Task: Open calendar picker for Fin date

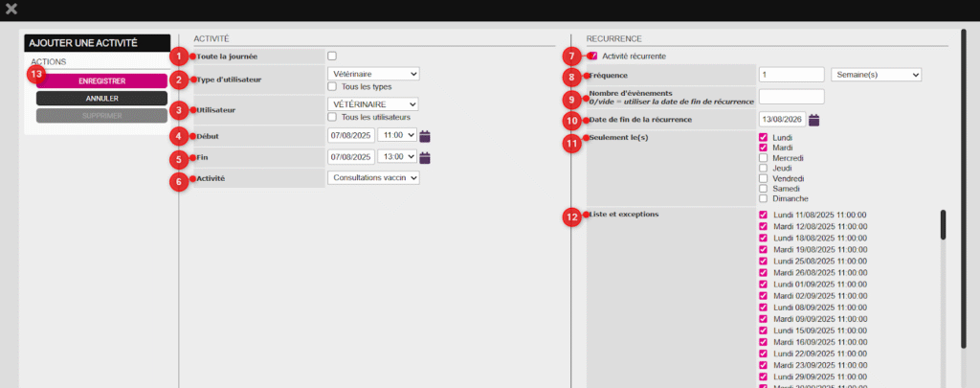Action: (426, 158)
